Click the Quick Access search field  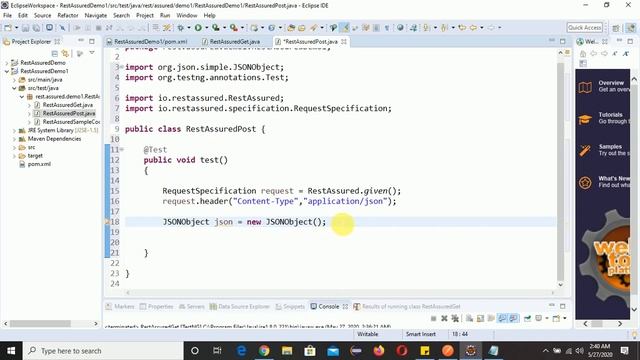(584, 27)
